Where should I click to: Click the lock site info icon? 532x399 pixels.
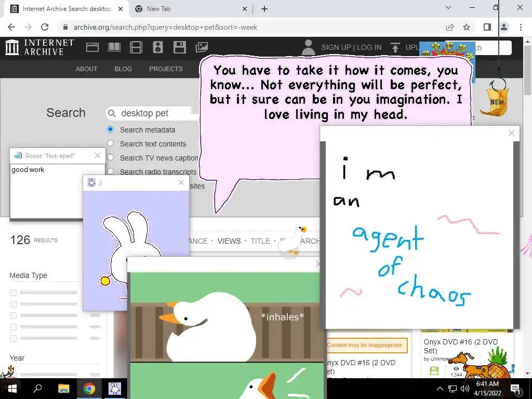click(65, 27)
